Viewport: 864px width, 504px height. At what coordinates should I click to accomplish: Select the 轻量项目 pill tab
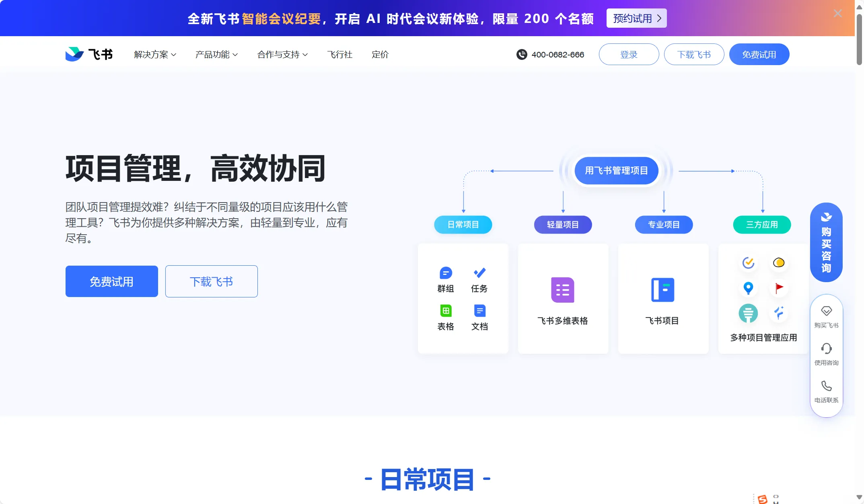[x=563, y=225]
